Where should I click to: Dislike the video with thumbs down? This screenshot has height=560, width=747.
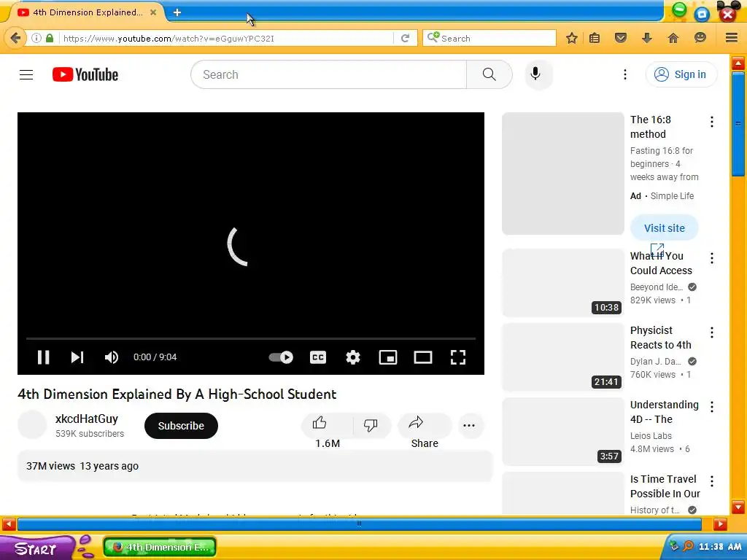point(370,425)
